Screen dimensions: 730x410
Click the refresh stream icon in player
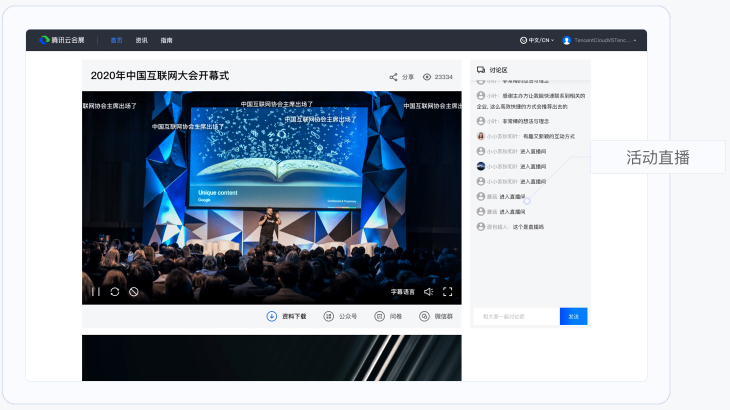115,292
